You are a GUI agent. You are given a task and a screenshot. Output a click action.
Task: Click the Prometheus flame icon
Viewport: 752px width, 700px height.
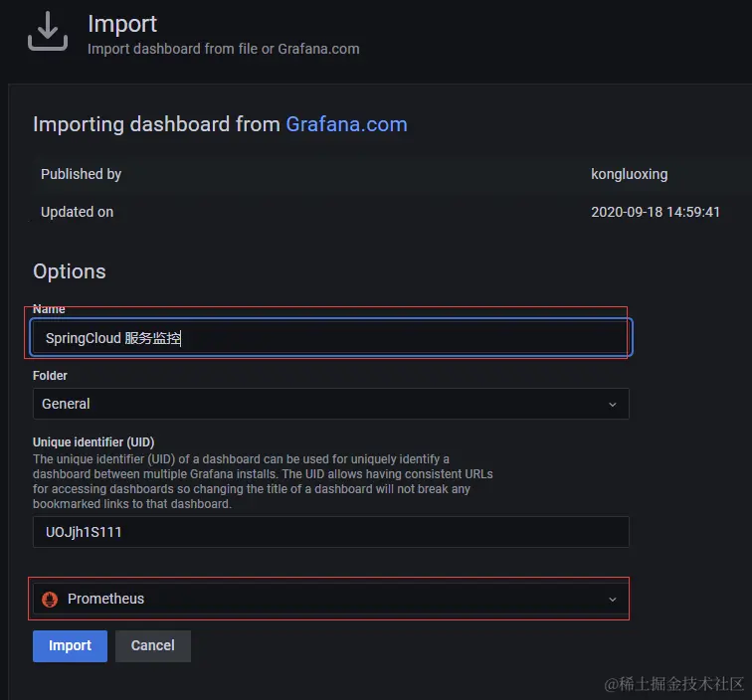(50, 599)
